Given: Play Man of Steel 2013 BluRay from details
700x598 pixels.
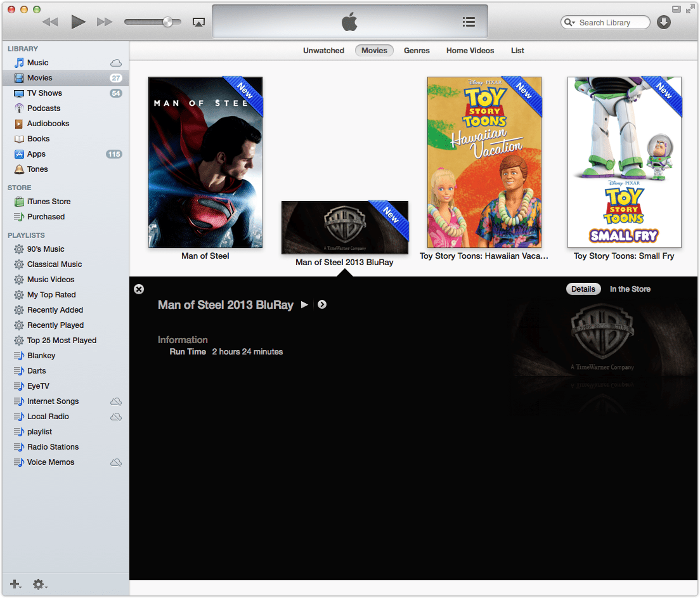Looking at the screenshot, I should (x=304, y=304).
